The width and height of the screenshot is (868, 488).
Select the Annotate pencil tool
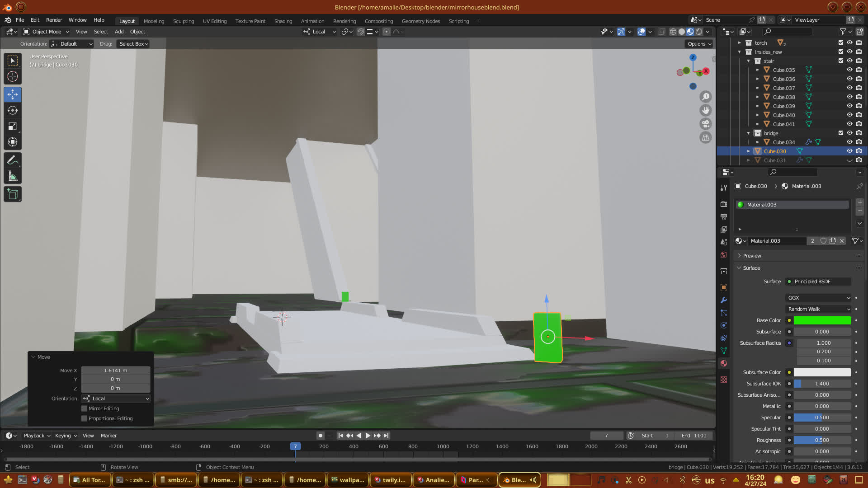tap(13, 160)
